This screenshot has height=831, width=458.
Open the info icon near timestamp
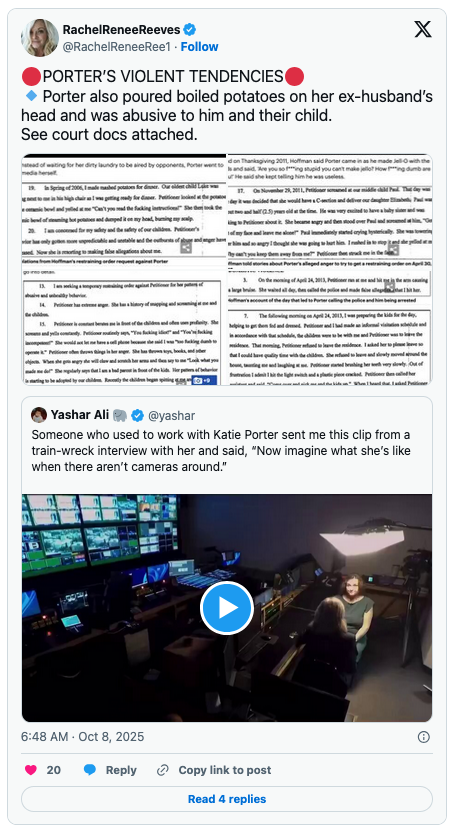tap(424, 737)
